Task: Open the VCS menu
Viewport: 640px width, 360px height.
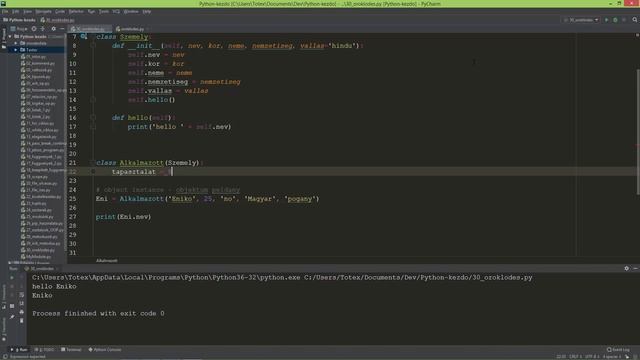Action: point(116,11)
